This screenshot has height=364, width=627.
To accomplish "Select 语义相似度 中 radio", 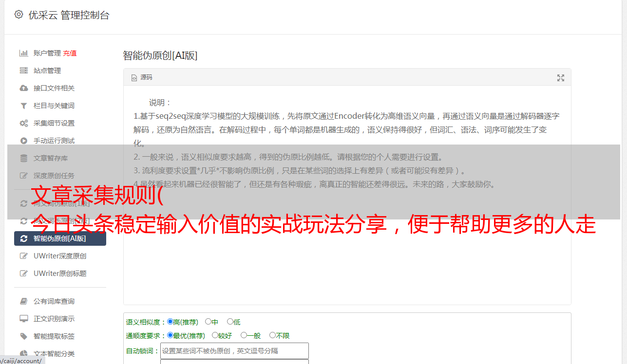I will coord(208,322).
